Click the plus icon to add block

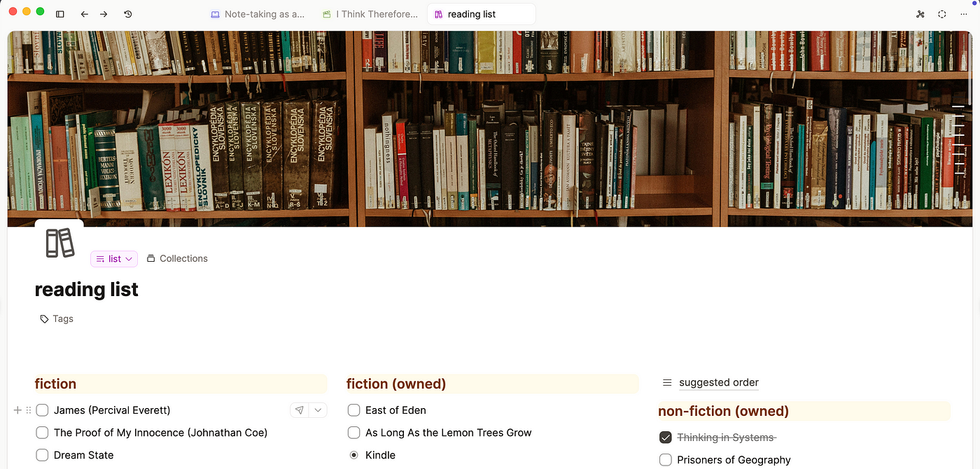[x=17, y=410]
